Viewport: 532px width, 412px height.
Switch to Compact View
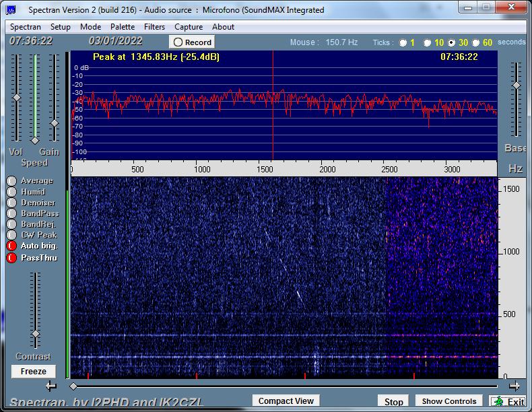pos(286,401)
